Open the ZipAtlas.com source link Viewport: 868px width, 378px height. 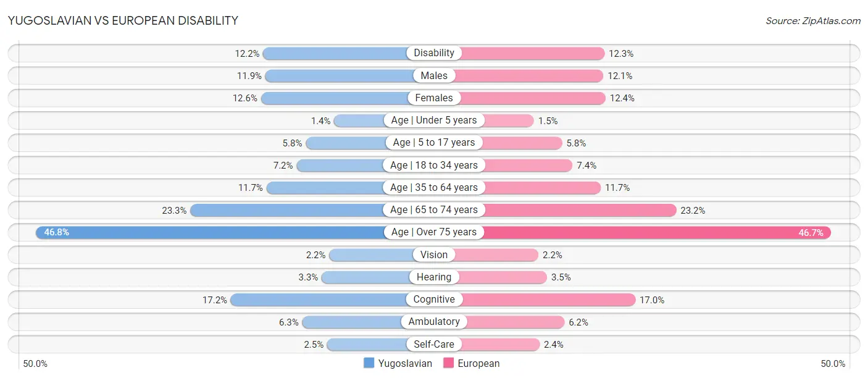[813, 20]
